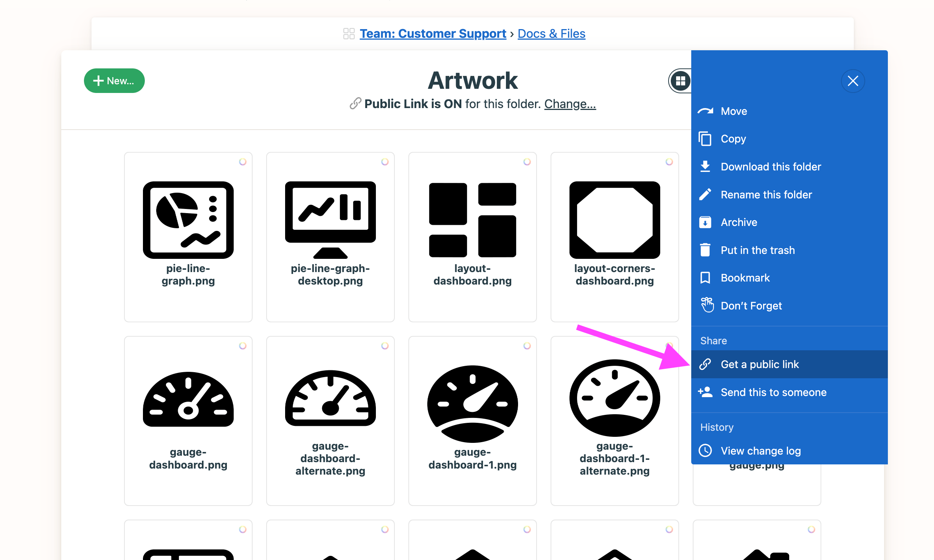Viewport: 934px width, 560px height.
Task: Click the Copy icon in context menu
Action: tap(705, 139)
